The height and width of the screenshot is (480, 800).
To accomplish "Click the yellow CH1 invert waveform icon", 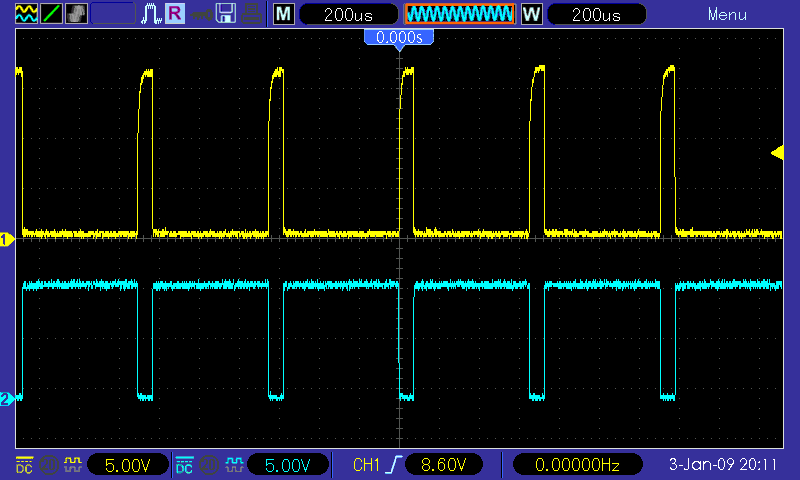I will coord(73,465).
